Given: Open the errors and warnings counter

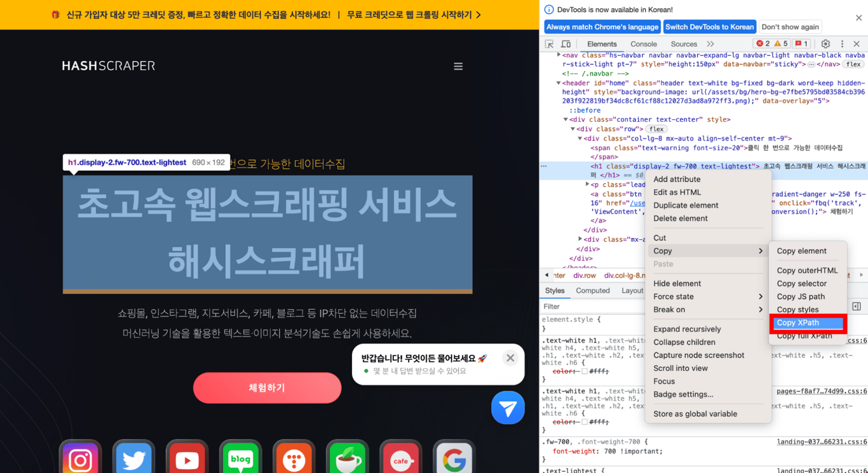Looking at the screenshot, I should tap(771, 44).
